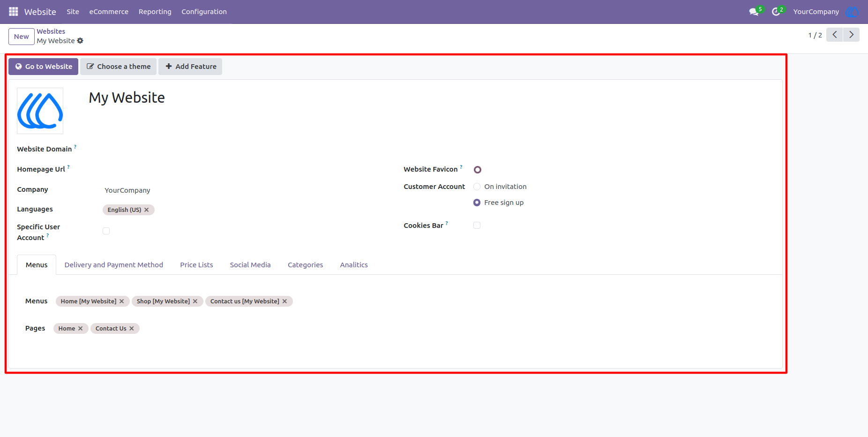Switch to the Categories tab
This screenshot has width=868, height=437.
(305, 265)
